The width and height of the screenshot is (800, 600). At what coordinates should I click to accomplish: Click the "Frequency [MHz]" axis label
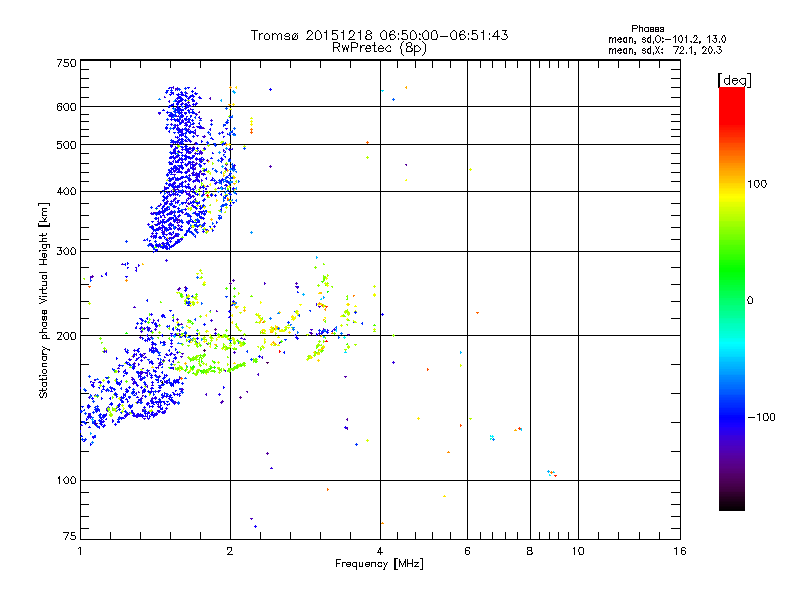pyautogui.click(x=379, y=564)
